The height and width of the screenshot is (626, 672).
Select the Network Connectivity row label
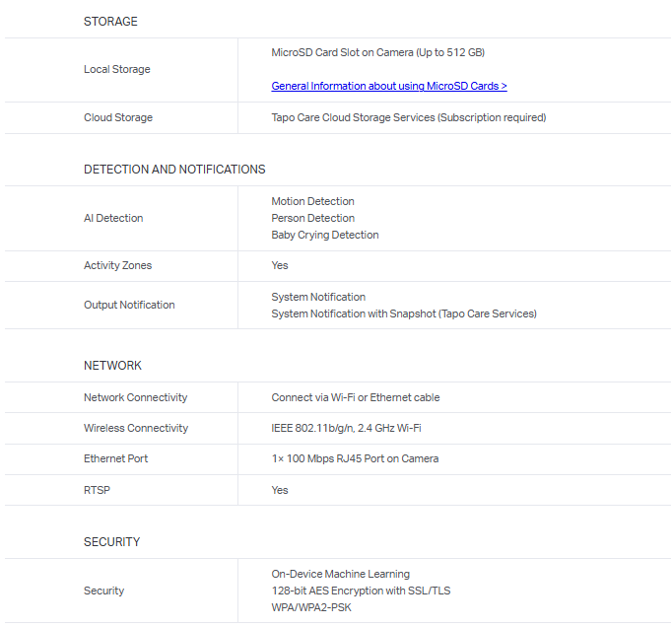[x=135, y=398]
